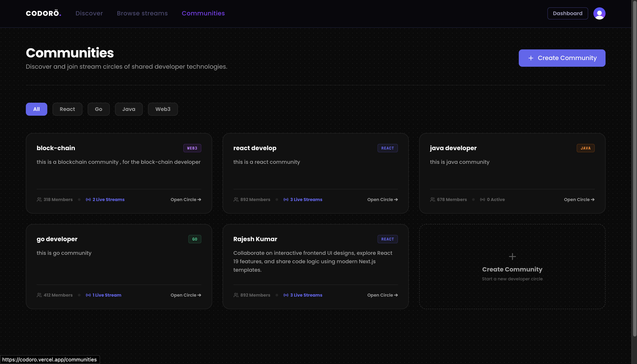Screen dimensions: 637x364
Task: Click the members icon on Rajesh Kumar card
Action: pyautogui.click(x=236, y=295)
